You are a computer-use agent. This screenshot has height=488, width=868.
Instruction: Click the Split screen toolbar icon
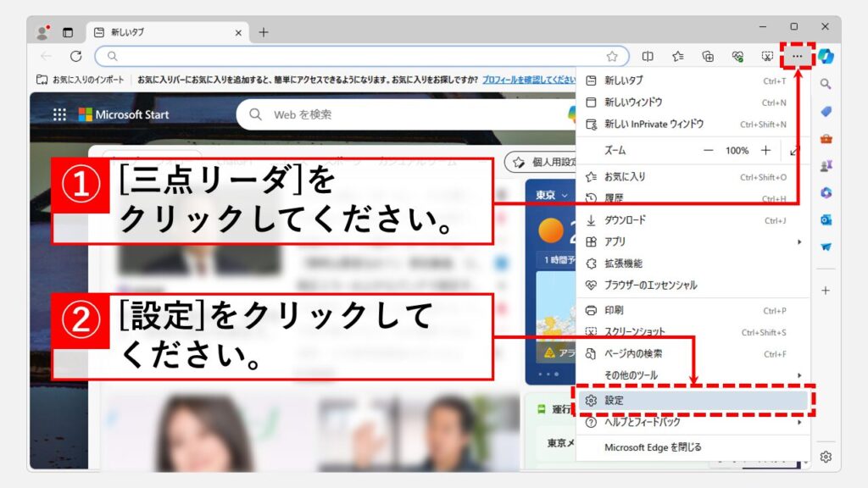[648, 56]
